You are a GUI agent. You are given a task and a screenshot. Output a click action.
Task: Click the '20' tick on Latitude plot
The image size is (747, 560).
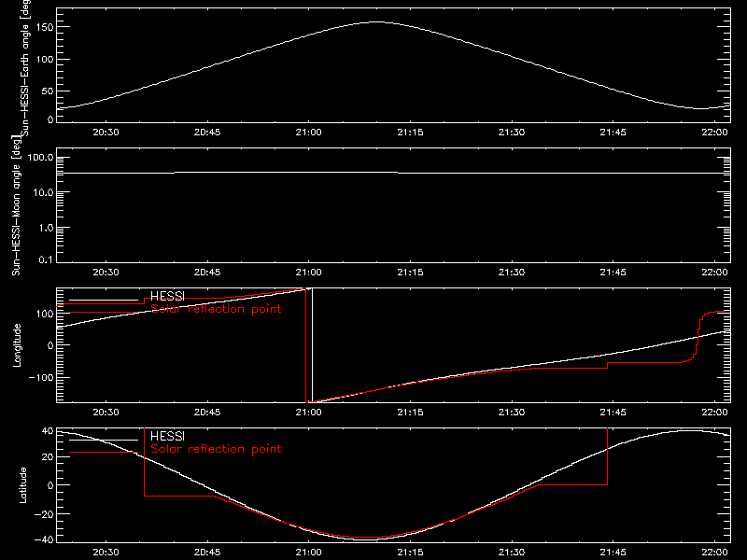tap(48, 457)
